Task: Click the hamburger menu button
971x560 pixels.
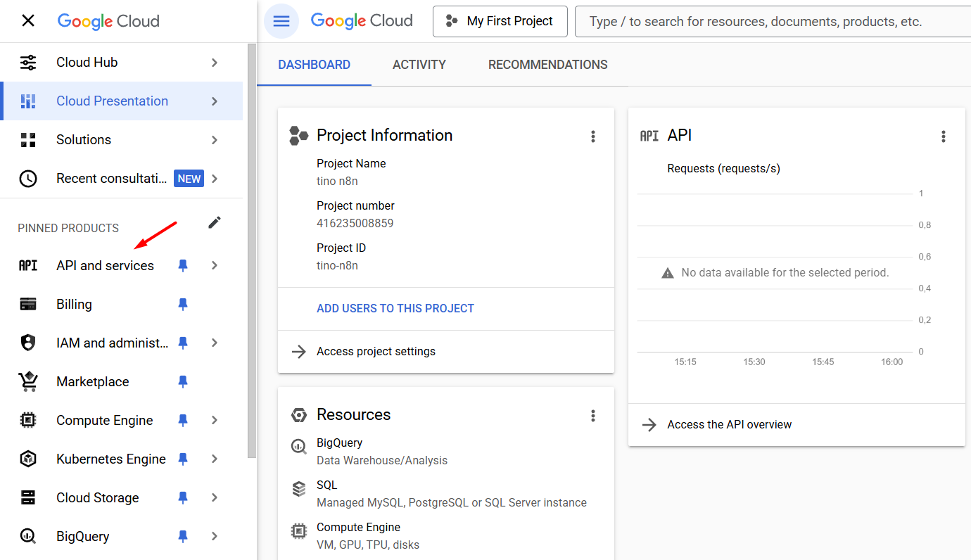Action: coord(281,21)
